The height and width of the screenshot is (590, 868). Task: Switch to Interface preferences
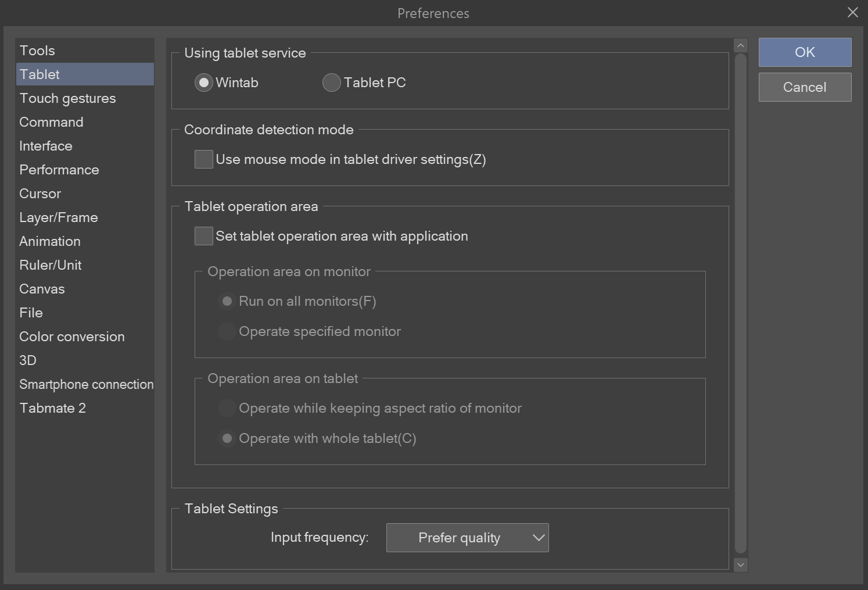(85, 146)
